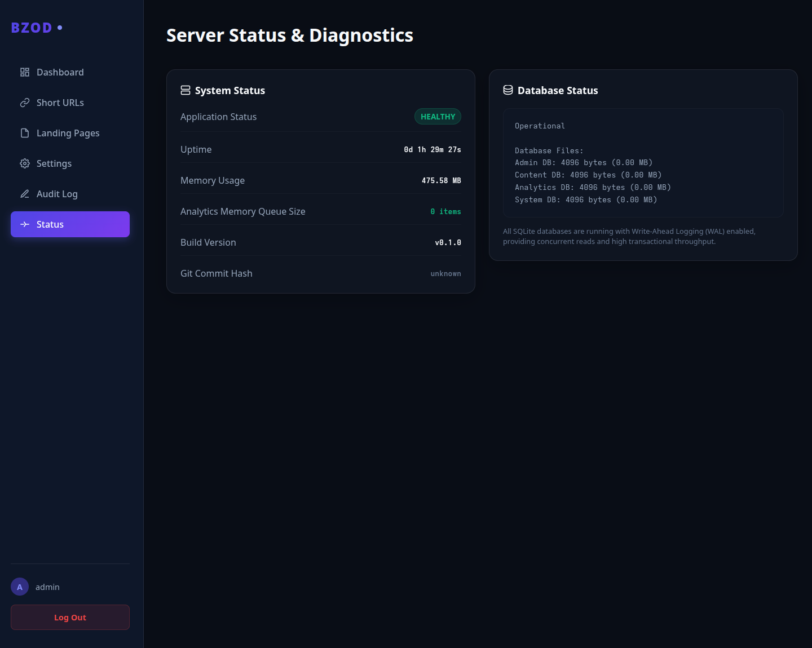Click the Build Version label
Screen dimensions: 812x648
pyautogui.click(x=208, y=242)
